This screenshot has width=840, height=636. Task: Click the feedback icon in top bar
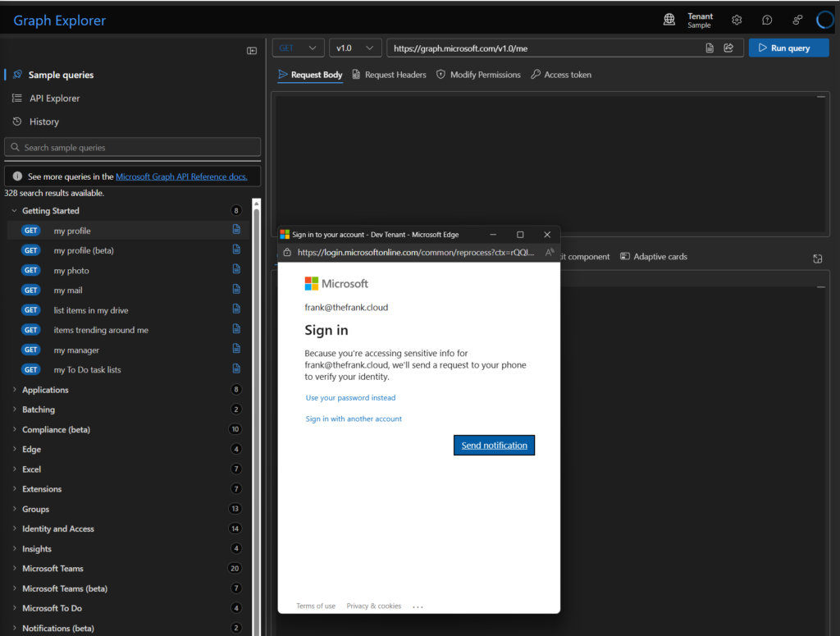click(x=797, y=21)
